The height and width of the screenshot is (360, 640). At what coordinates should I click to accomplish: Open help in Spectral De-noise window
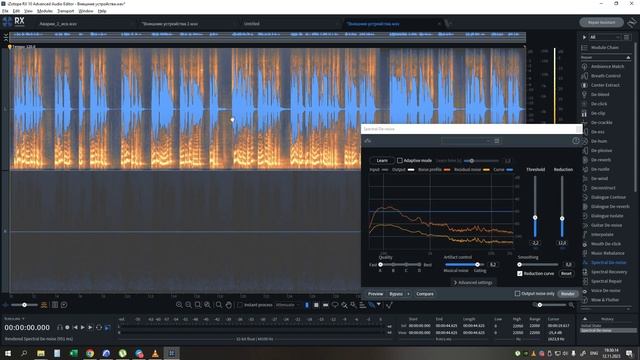point(576,140)
